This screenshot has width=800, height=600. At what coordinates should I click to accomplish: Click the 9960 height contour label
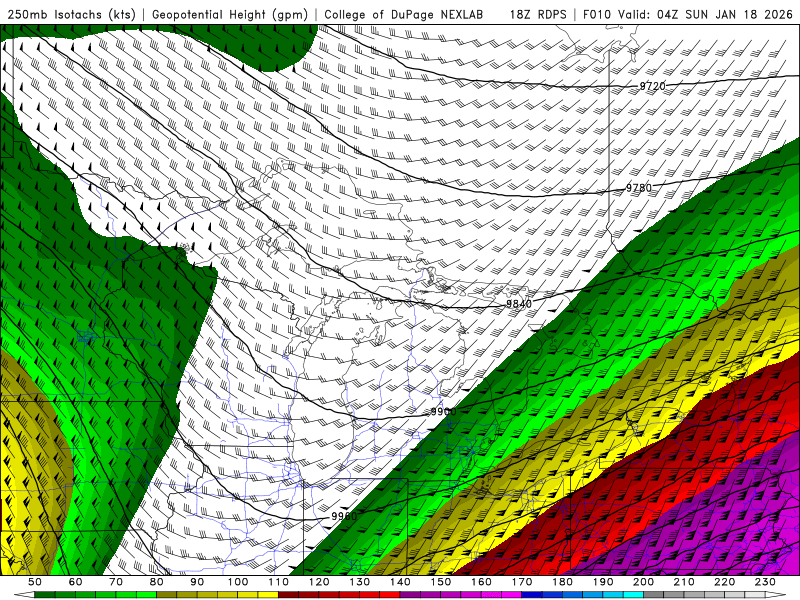pos(344,516)
